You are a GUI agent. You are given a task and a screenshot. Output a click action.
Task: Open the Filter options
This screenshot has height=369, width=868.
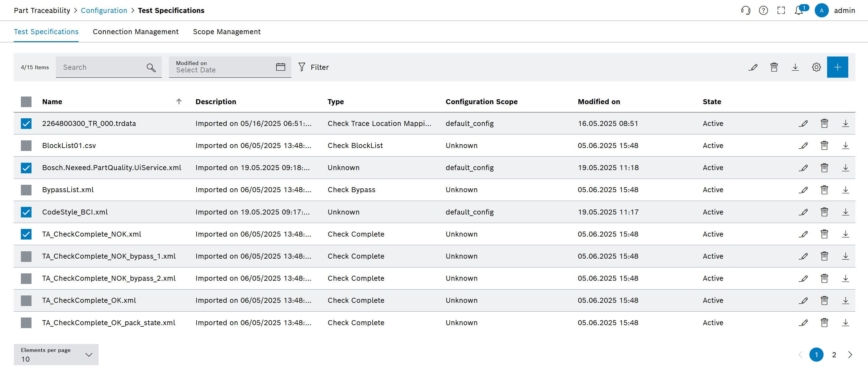313,67
